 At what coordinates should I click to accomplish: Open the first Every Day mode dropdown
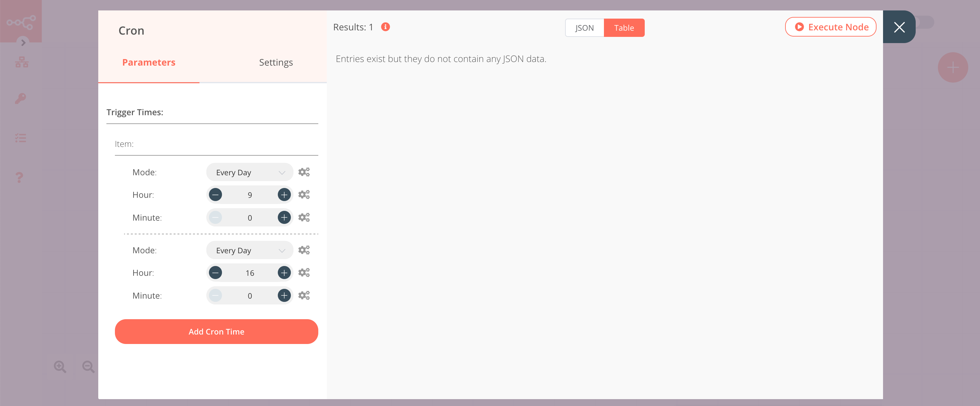coord(249,172)
